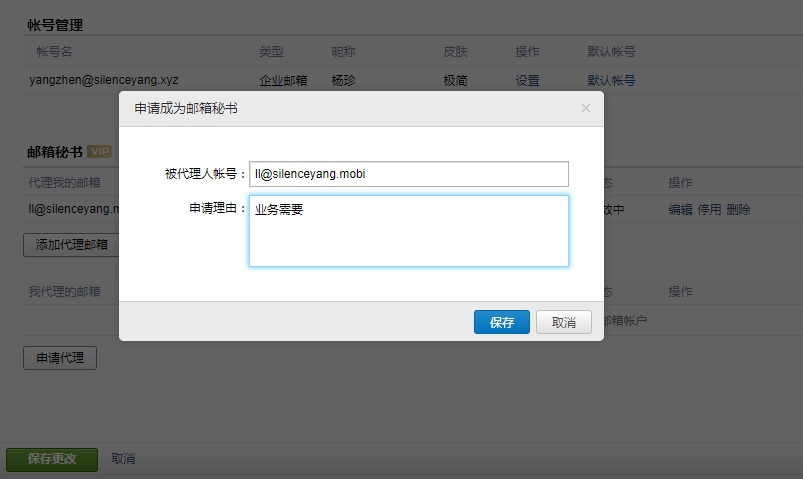Focus the 被代理人帐号 input field
The height and width of the screenshot is (479, 803).
coord(408,174)
